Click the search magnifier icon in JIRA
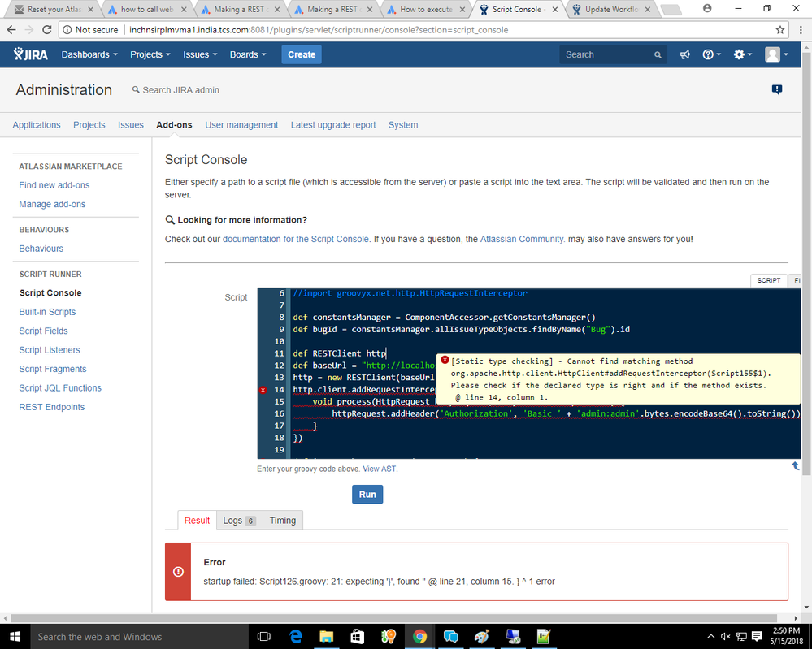The image size is (812, 649). [x=658, y=55]
